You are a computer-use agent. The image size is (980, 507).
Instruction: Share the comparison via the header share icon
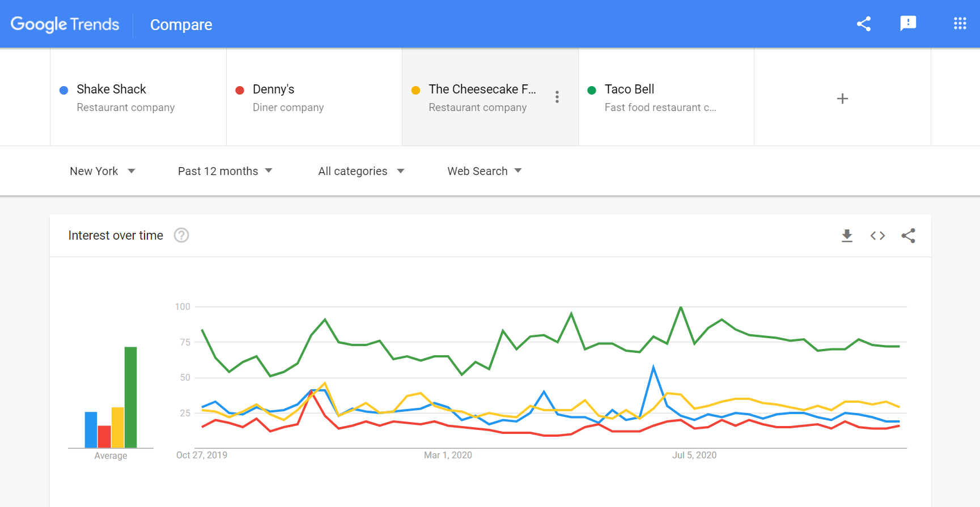click(x=863, y=24)
